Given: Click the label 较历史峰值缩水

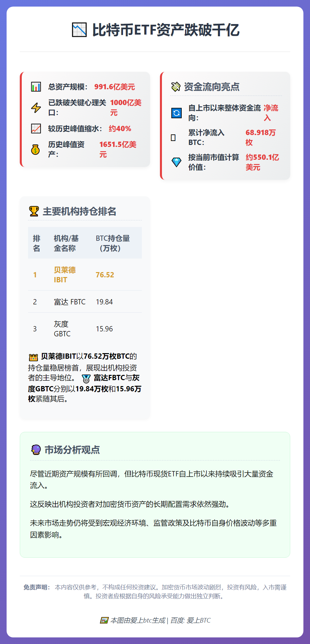Looking at the screenshot, I should (75, 128).
